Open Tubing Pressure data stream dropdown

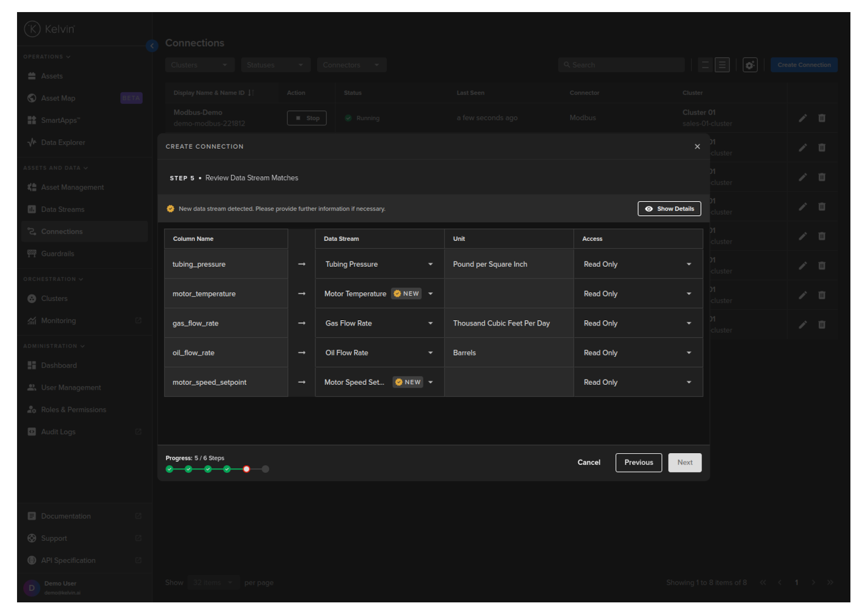[x=430, y=264]
